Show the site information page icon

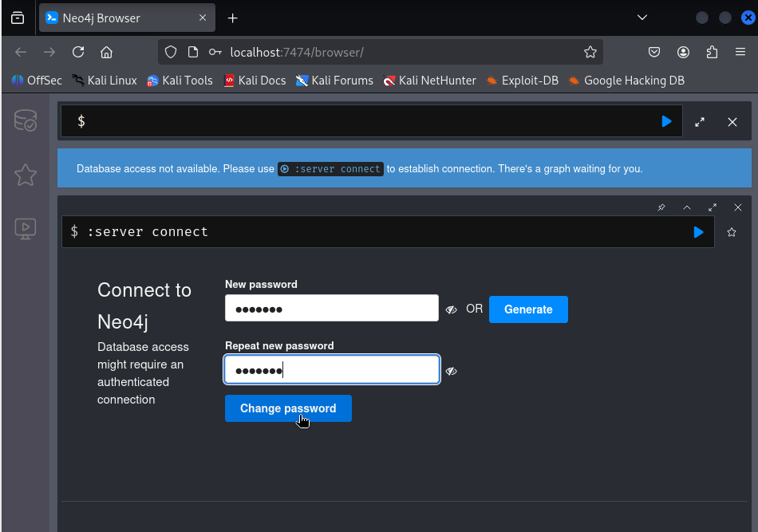click(193, 52)
